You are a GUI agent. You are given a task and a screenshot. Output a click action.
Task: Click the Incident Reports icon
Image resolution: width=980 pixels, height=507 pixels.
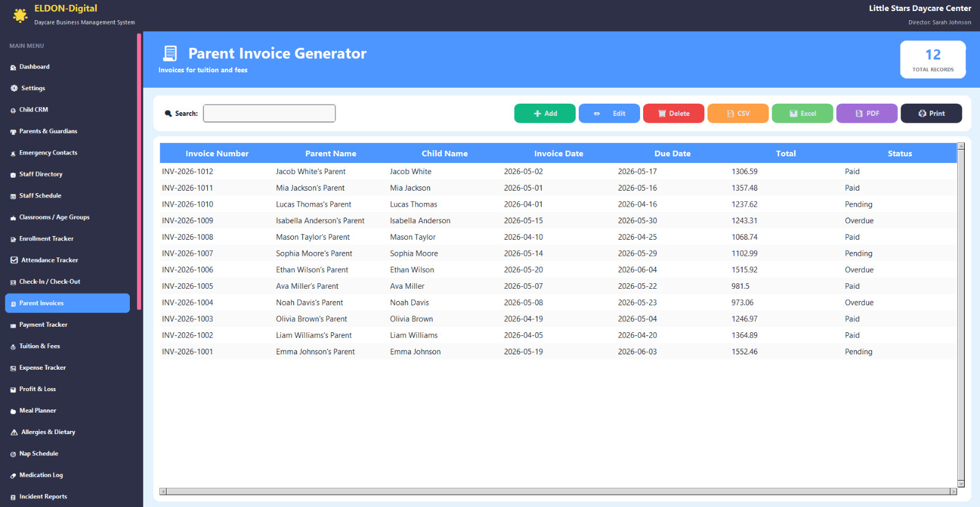(x=13, y=497)
